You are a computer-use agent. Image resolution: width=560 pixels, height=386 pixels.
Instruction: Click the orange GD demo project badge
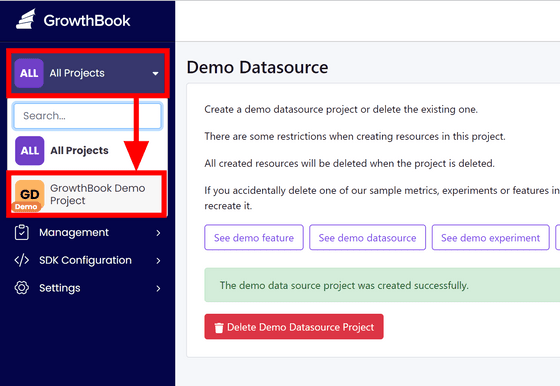tap(29, 195)
